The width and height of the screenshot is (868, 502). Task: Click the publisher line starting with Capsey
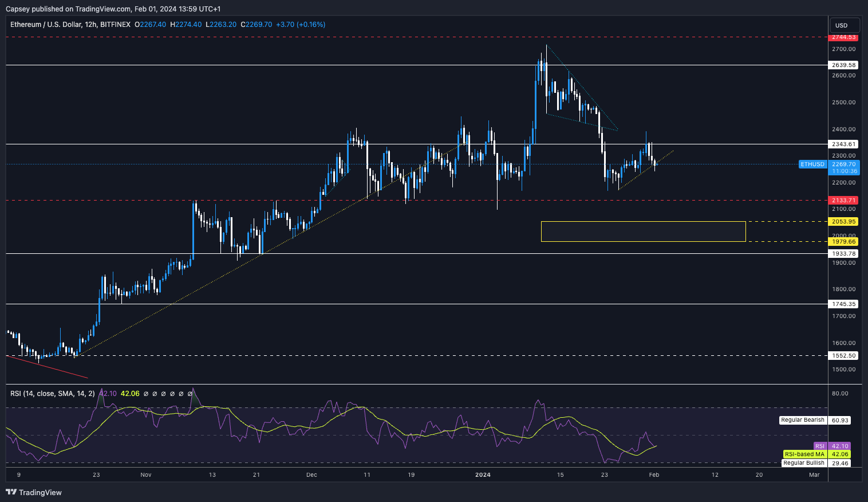coord(113,9)
